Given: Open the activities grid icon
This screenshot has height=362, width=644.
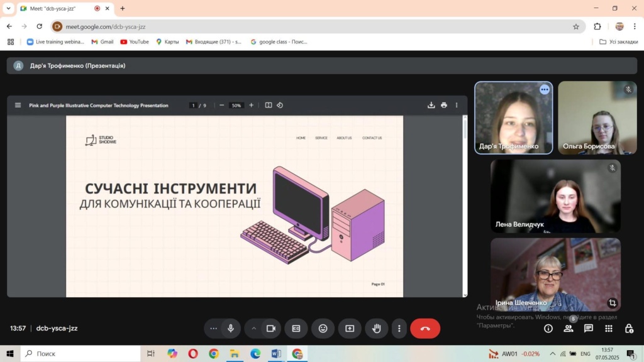Looking at the screenshot, I should (x=609, y=328).
